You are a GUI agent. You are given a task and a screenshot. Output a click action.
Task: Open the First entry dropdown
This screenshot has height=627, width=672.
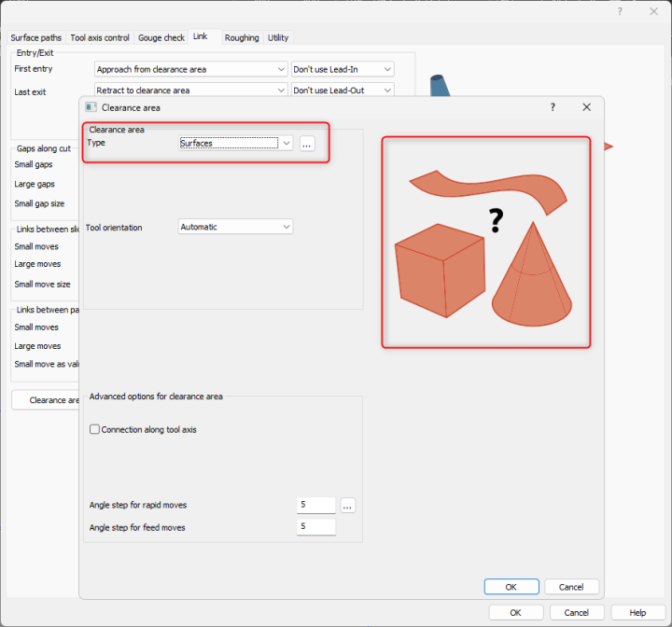(x=190, y=69)
